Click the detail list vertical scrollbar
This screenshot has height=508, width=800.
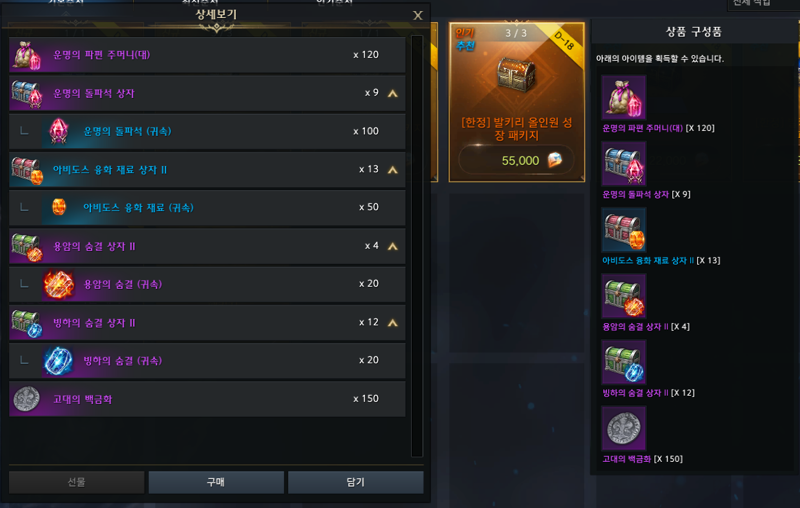pos(417,246)
